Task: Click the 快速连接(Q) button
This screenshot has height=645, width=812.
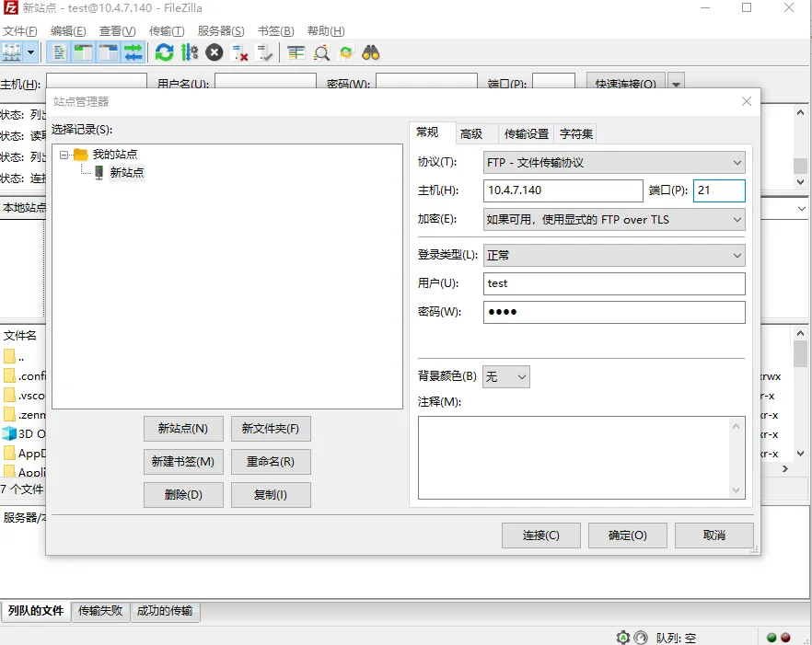Action: 626,83
